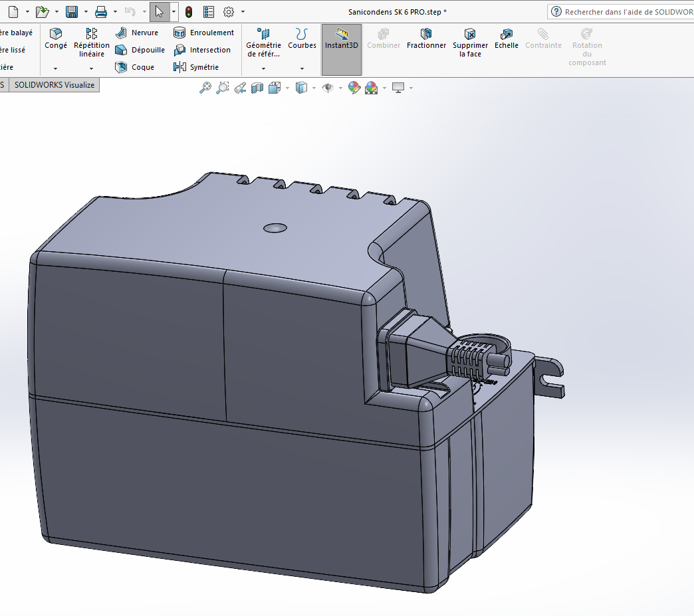
Task: Open the Echelle scale tool
Action: click(x=507, y=39)
